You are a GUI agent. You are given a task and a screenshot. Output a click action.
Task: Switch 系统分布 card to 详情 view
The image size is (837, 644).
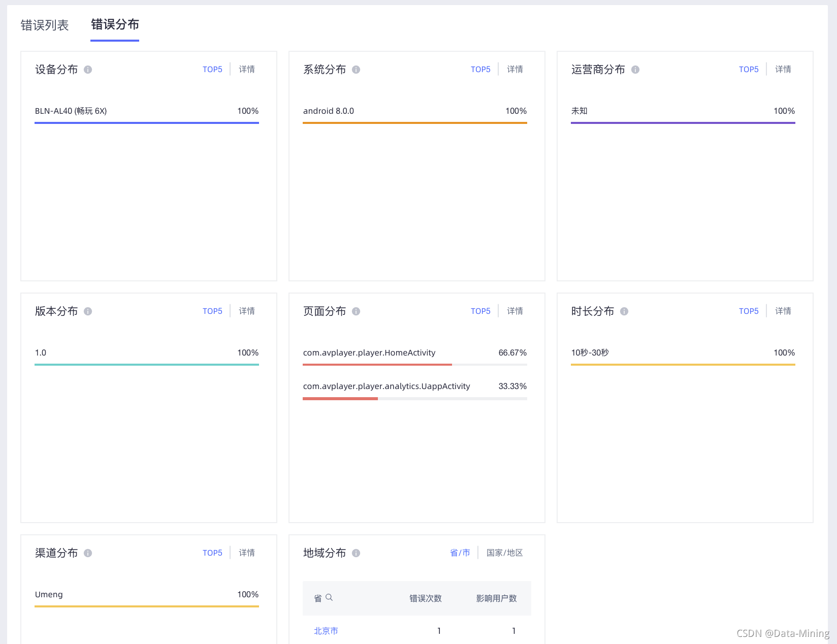[x=515, y=70]
